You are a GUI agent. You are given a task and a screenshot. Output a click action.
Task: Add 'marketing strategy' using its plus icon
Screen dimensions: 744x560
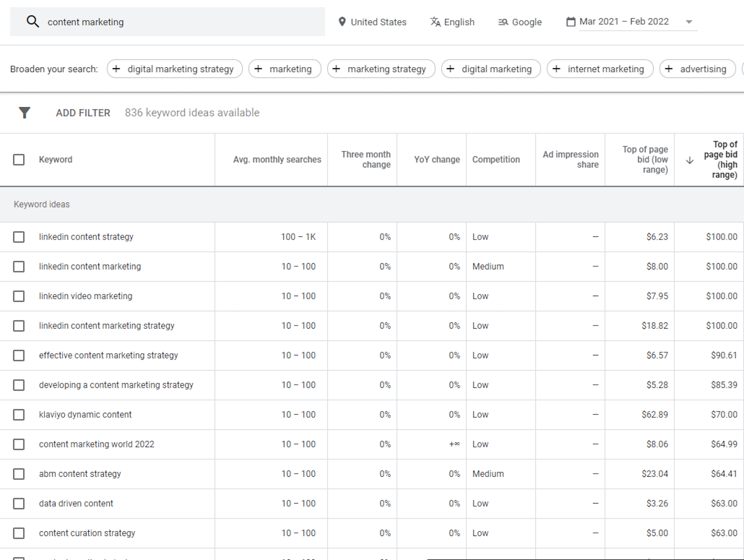336,69
